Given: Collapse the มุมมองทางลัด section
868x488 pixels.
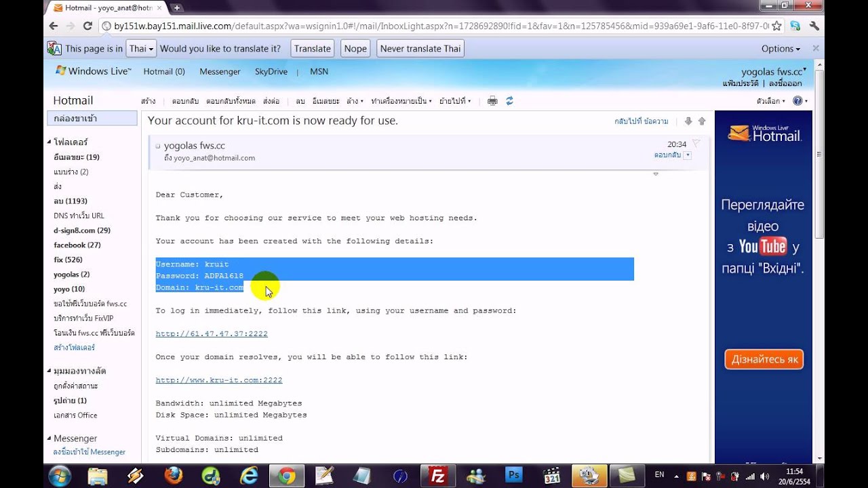Looking at the screenshot, I should tap(50, 371).
